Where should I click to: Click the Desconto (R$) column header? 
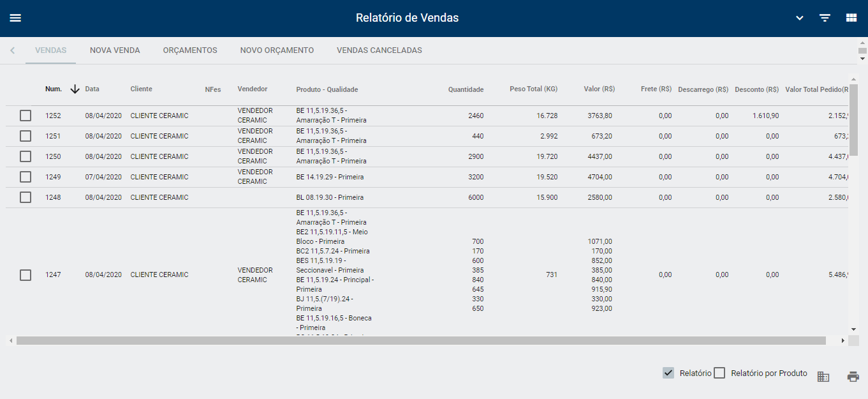coord(756,90)
